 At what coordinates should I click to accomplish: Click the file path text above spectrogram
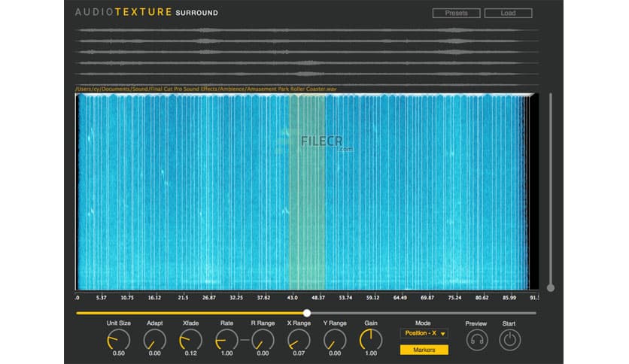click(x=206, y=89)
